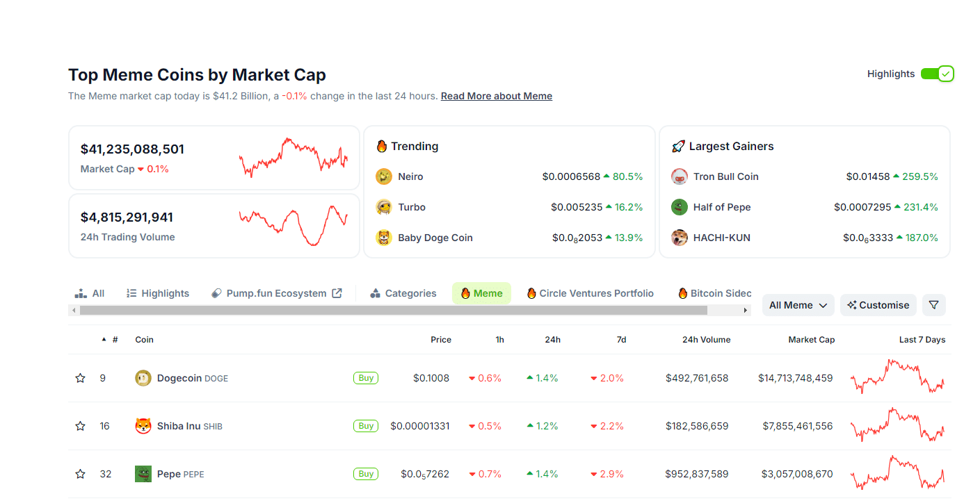
Task: Click the Dogecoin 7-day sparkline chart
Action: (x=897, y=377)
